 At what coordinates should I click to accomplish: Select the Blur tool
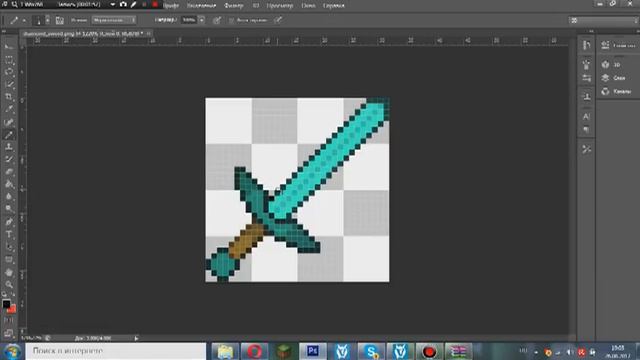[9, 196]
